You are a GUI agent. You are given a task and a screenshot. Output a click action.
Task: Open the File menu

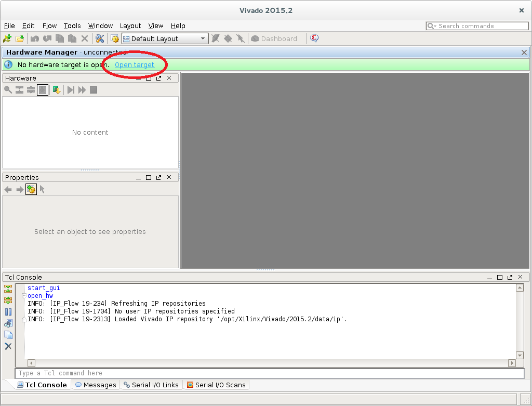9,26
